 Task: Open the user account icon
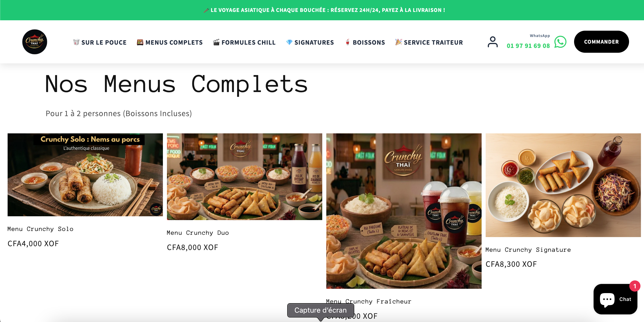pos(493,42)
